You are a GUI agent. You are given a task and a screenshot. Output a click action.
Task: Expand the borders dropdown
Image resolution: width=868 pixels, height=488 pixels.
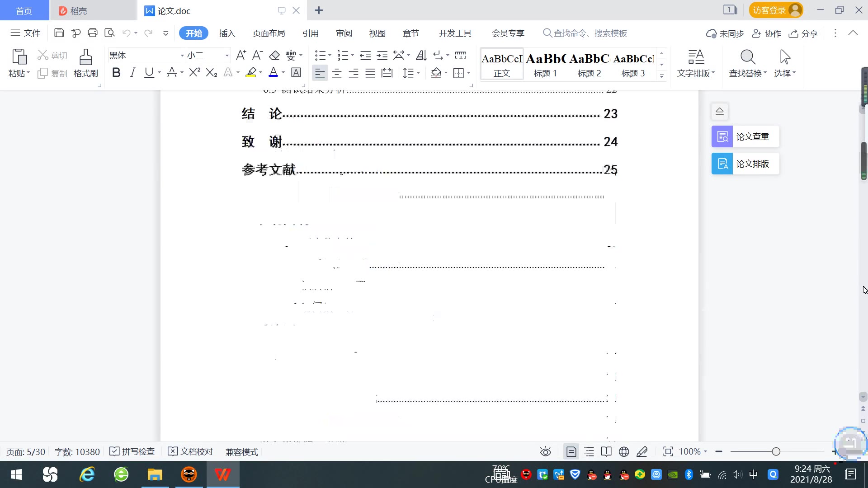click(x=469, y=73)
